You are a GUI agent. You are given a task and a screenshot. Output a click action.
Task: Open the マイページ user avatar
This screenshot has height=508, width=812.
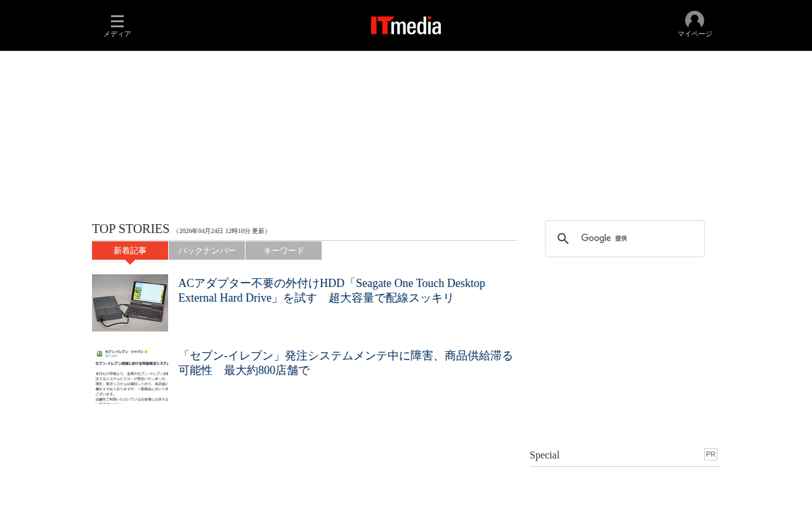point(695,25)
